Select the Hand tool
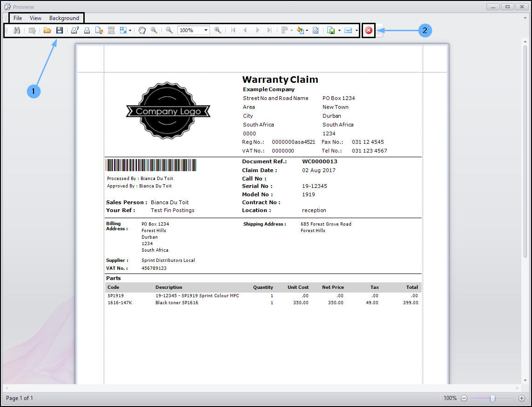The height and width of the screenshot is (407, 532). click(142, 30)
